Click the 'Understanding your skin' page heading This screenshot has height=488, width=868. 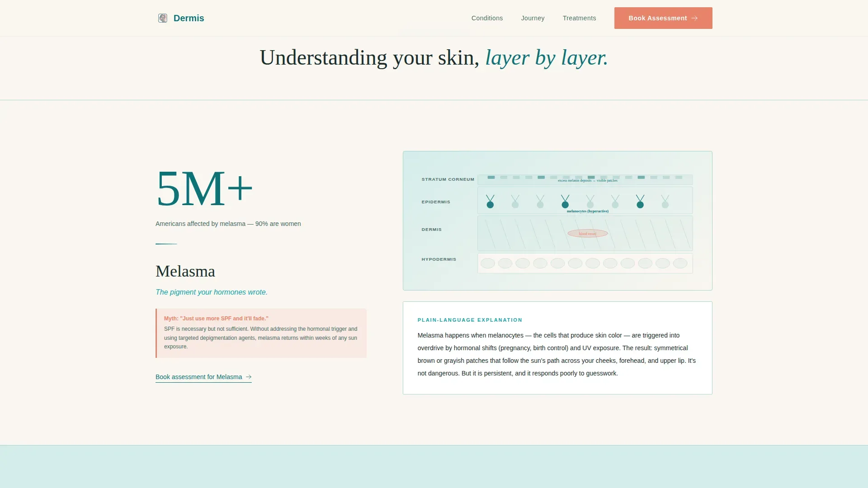coord(434,58)
